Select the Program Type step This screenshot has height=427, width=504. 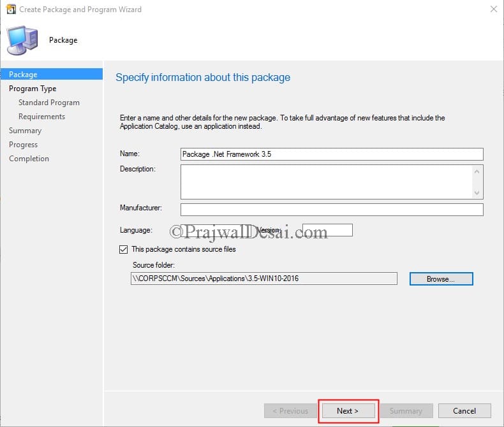click(x=33, y=89)
